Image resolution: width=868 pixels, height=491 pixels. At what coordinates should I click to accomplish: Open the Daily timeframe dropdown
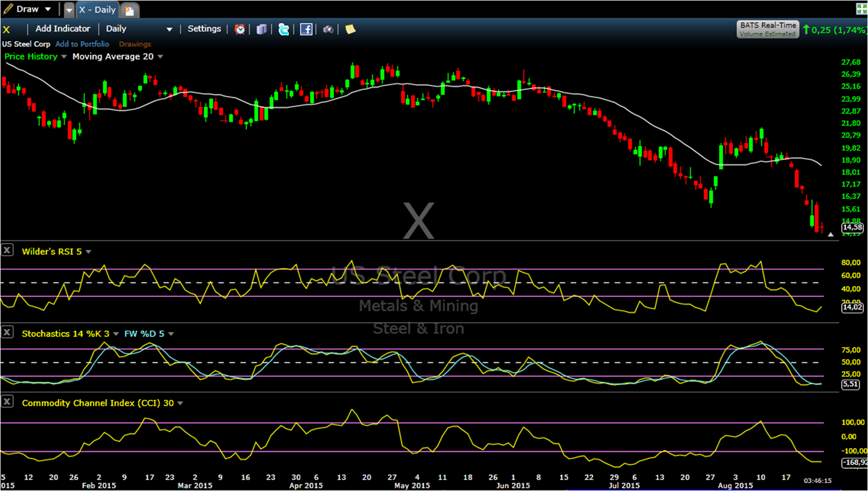(139, 29)
